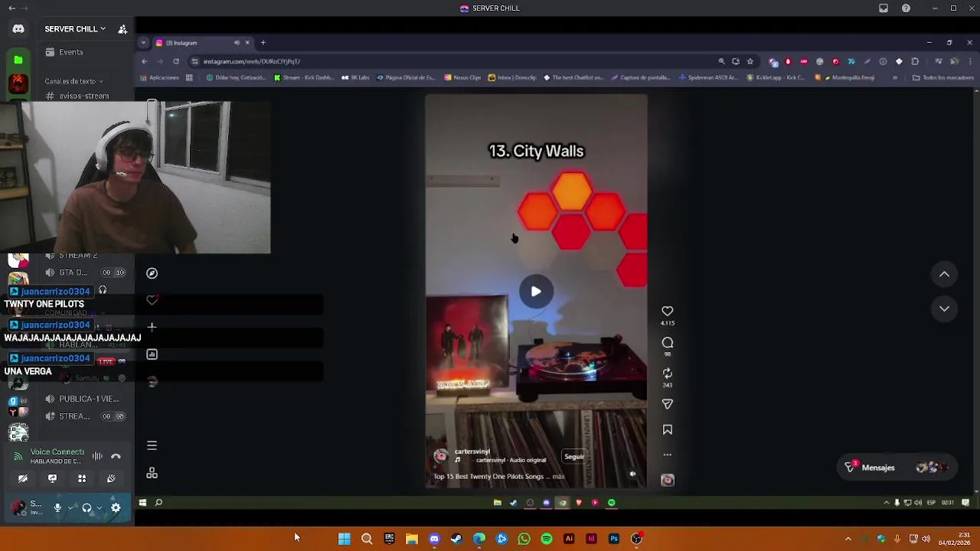This screenshot has width=980, height=551.
Task: Share your screen in Discord
Action: 52,478
